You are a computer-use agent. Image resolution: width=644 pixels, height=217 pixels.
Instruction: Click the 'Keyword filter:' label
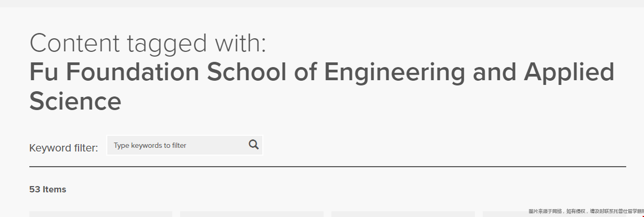point(64,148)
